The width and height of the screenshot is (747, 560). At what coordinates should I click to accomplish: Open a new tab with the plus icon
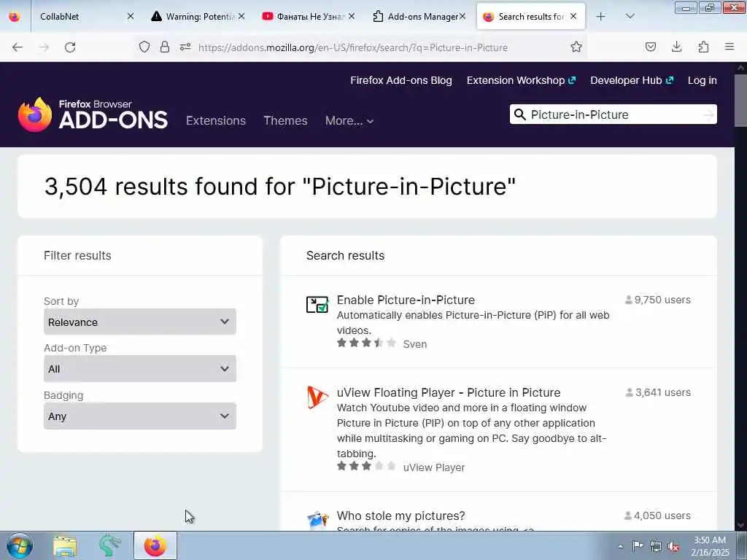coord(601,17)
